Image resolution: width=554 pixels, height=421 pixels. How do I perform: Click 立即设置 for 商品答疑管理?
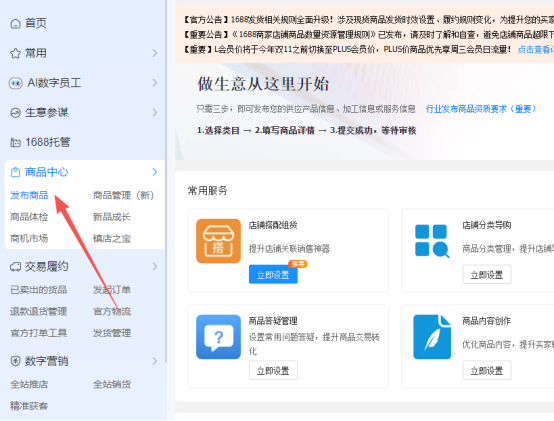click(x=273, y=370)
